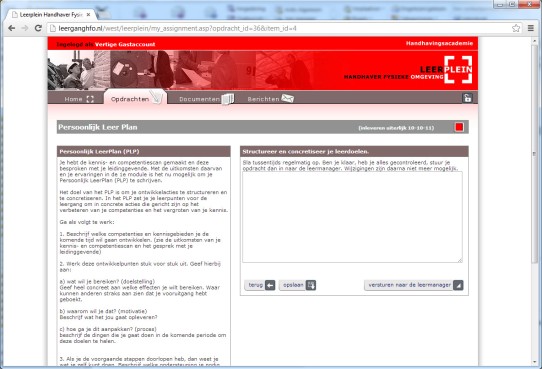The width and height of the screenshot is (542, 369).
Task: Click the Handhavingsacademie link in header
Action: [x=439, y=43]
